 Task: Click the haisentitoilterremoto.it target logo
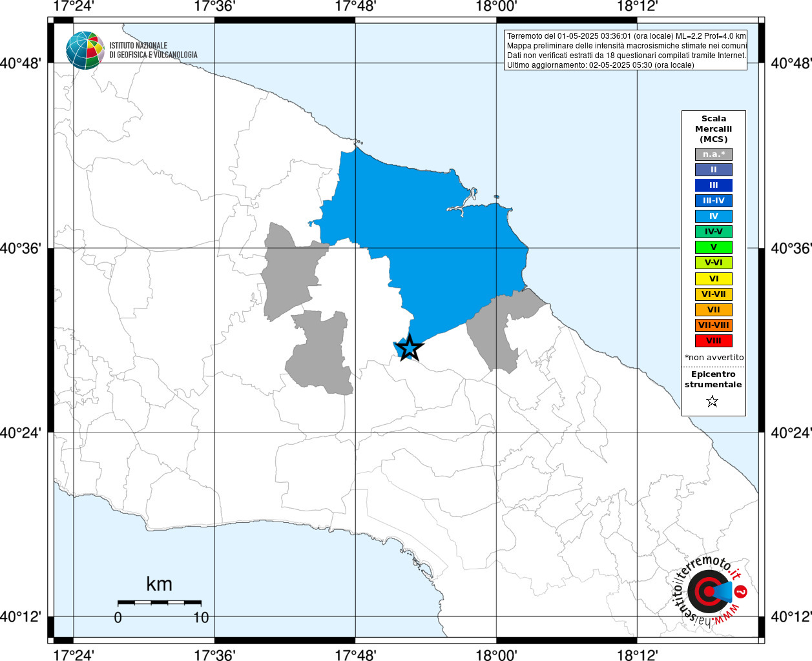tap(710, 591)
